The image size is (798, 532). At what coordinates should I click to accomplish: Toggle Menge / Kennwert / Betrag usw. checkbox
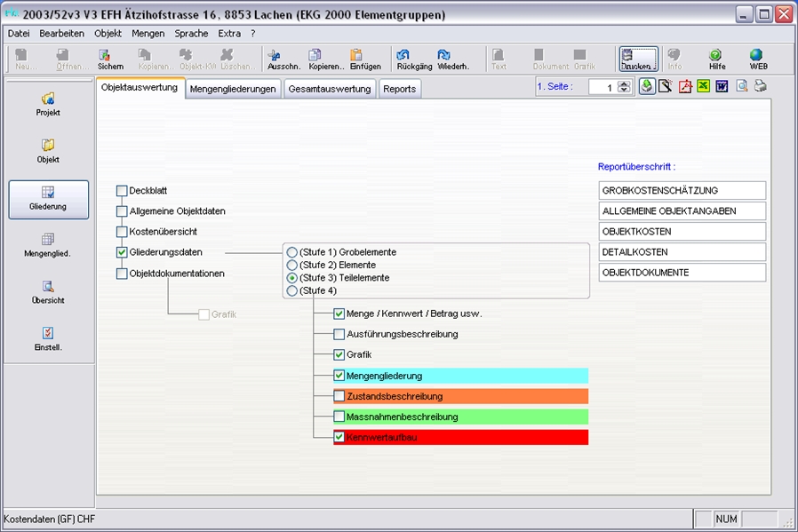(339, 314)
